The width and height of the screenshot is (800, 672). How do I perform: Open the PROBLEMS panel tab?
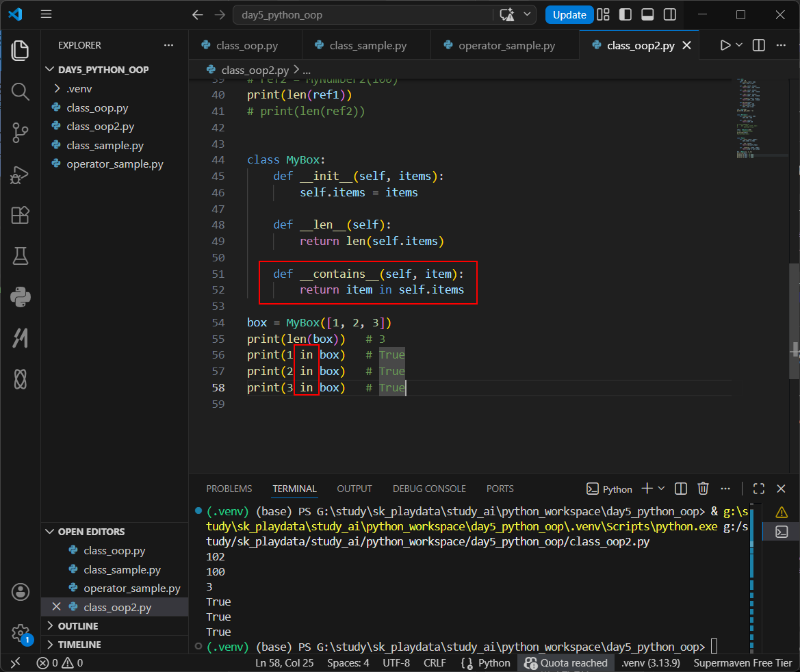tap(229, 489)
